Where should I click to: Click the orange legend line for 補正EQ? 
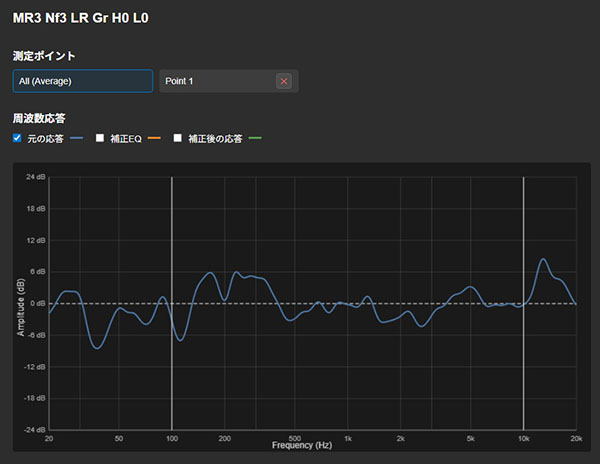click(x=154, y=139)
